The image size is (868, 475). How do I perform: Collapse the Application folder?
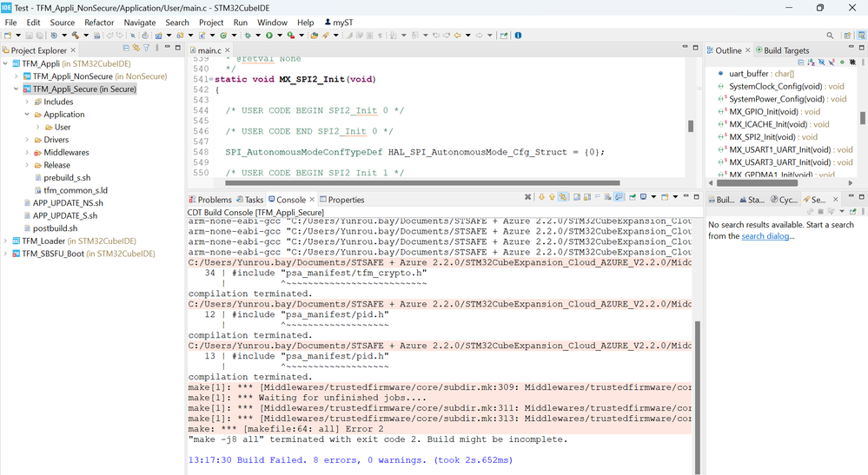pyautogui.click(x=27, y=115)
